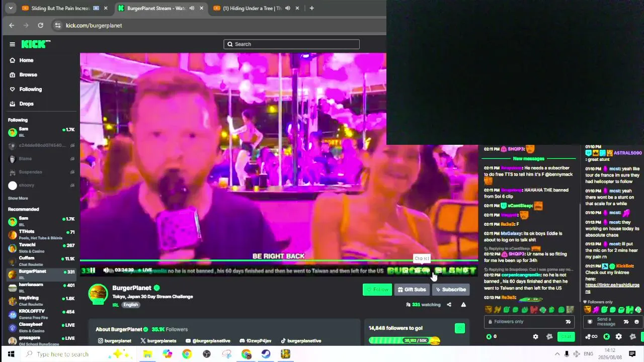The width and height of the screenshot is (644, 362).
Task: Click the 7TV emote icon in Followers only box
Action: (568, 322)
